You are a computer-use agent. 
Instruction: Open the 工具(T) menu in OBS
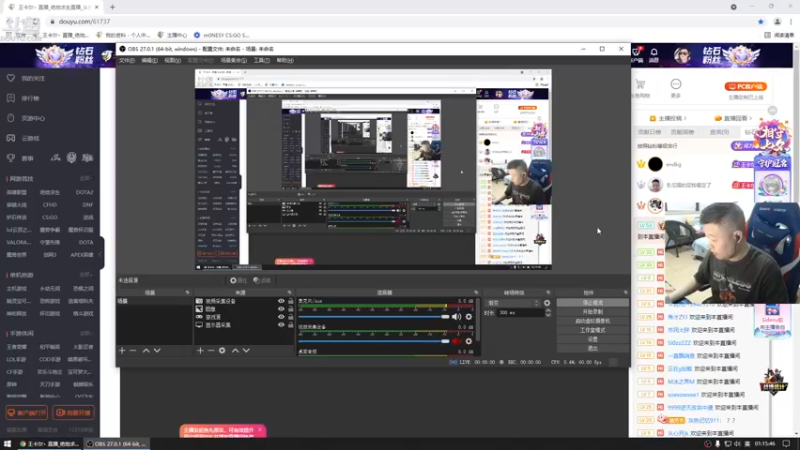pyautogui.click(x=262, y=60)
